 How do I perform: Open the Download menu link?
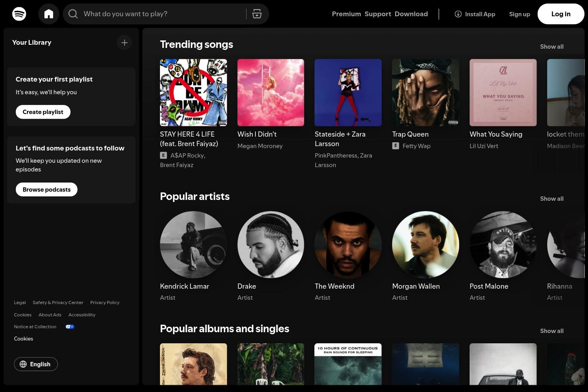coord(411,14)
